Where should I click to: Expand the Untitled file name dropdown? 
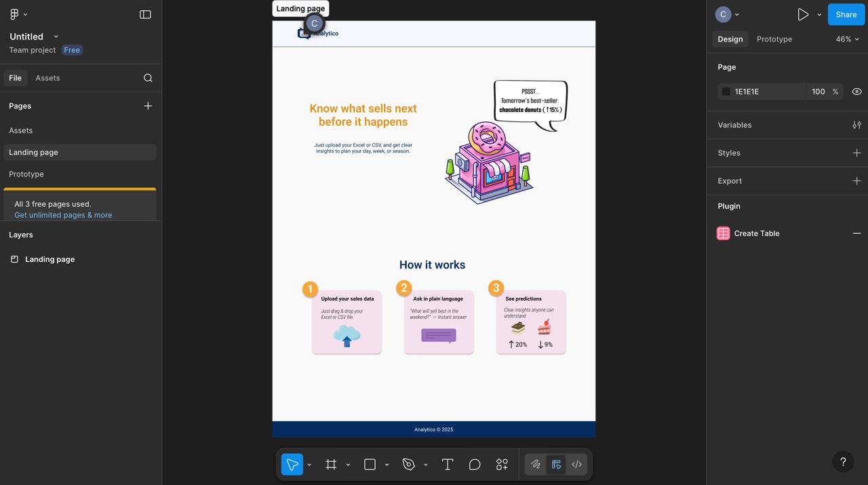tap(55, 37)
